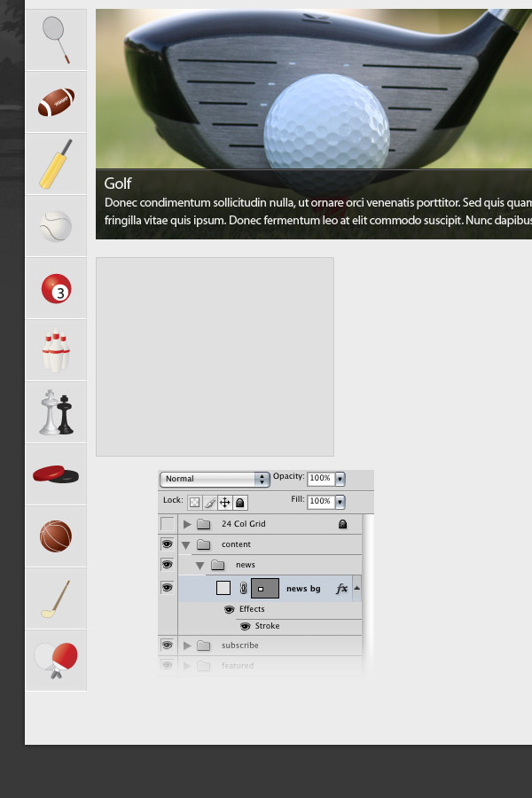
Task: Click the subscribe group folder icon
Action: click(204, 645)
